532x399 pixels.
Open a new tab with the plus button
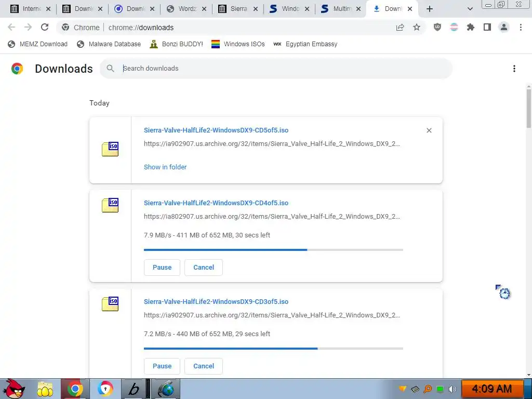pos(430,9)
